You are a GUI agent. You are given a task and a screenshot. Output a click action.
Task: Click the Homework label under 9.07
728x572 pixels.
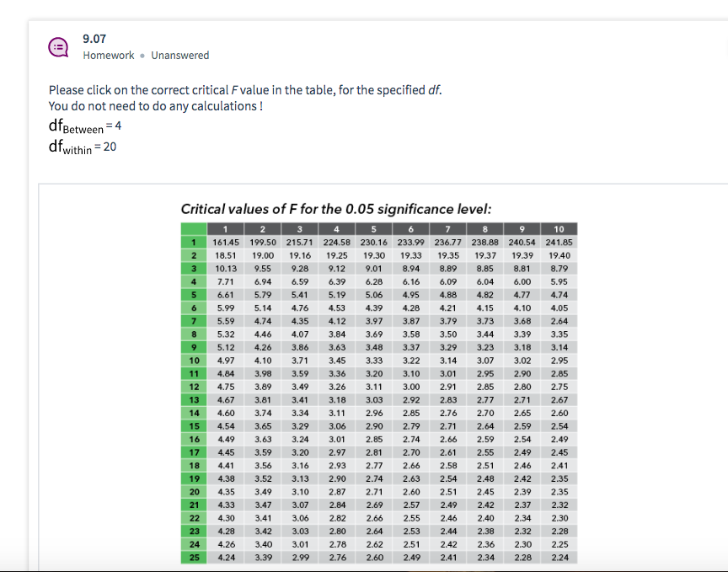click(109, 56)
